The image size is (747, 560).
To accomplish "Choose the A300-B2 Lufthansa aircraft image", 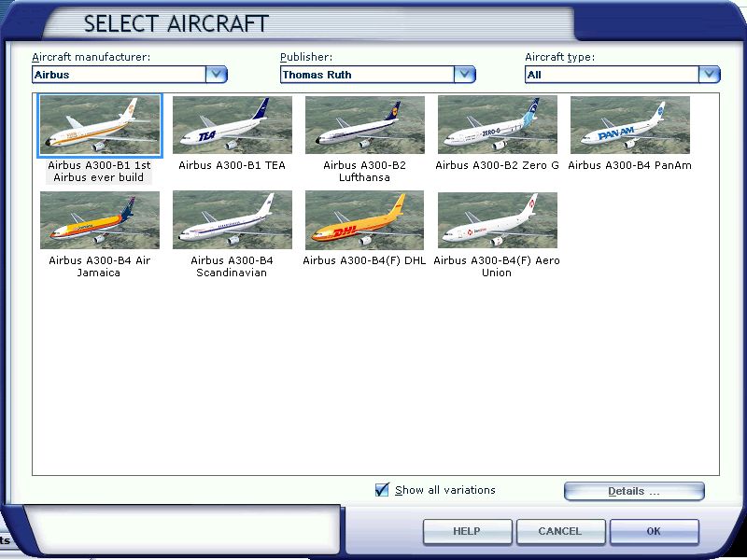I will point(364,125).
